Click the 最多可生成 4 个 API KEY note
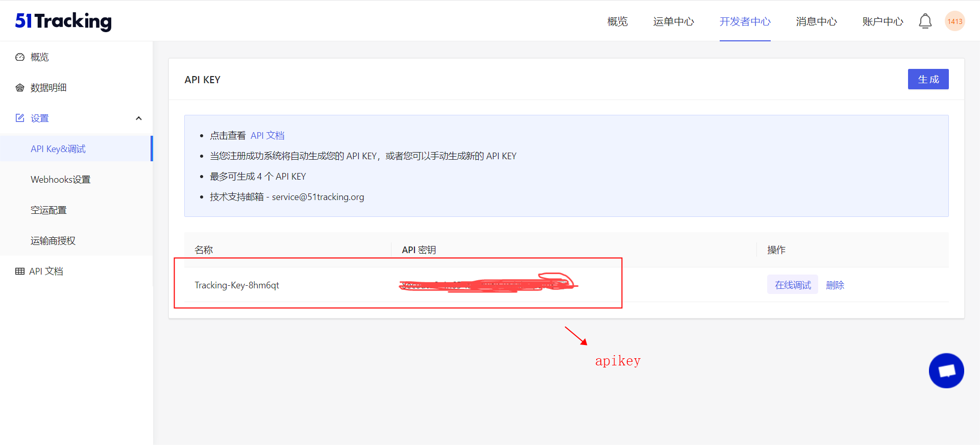This screenshot has width=980, height=445. (x=258, y=176)
